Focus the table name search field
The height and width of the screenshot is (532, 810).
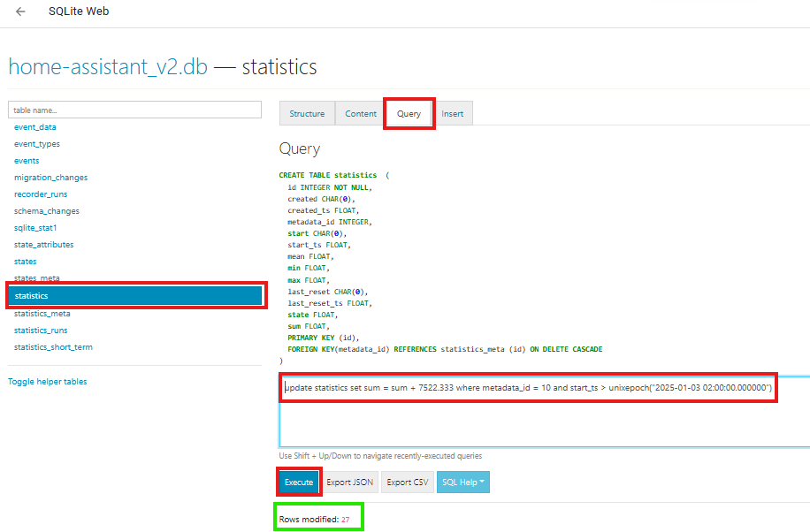coord(134,110)
